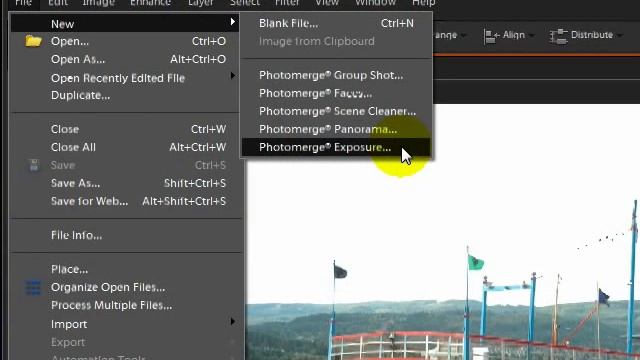Click the Align icon in the options bar
Image resolution: width=640 pixels, height=360 pixels.
pos(491,36)
